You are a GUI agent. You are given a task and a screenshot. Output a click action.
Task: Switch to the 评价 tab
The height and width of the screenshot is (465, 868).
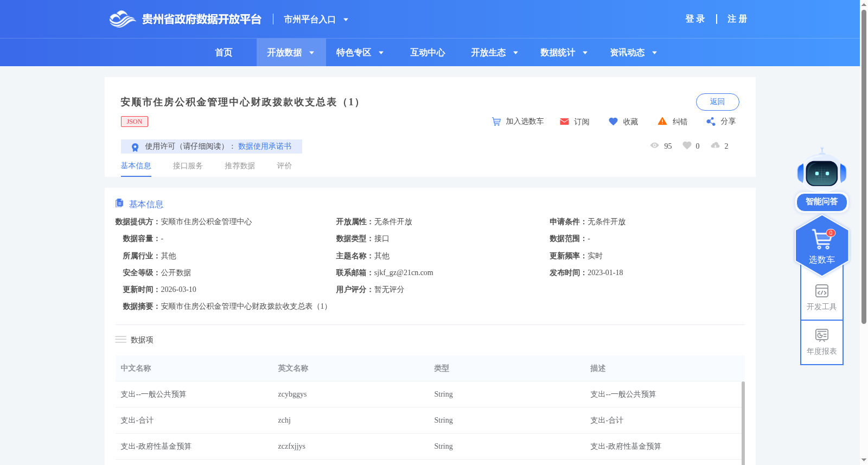(284, 166)
